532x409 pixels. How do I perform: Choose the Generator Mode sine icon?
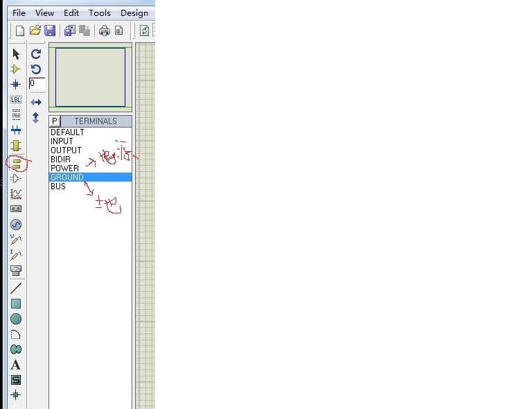tap(16, 225)
